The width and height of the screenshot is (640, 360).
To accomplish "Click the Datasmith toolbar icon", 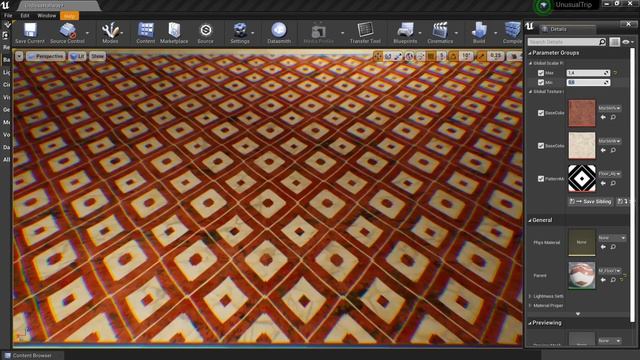I will pyautogui.click(x=279, y=33).
